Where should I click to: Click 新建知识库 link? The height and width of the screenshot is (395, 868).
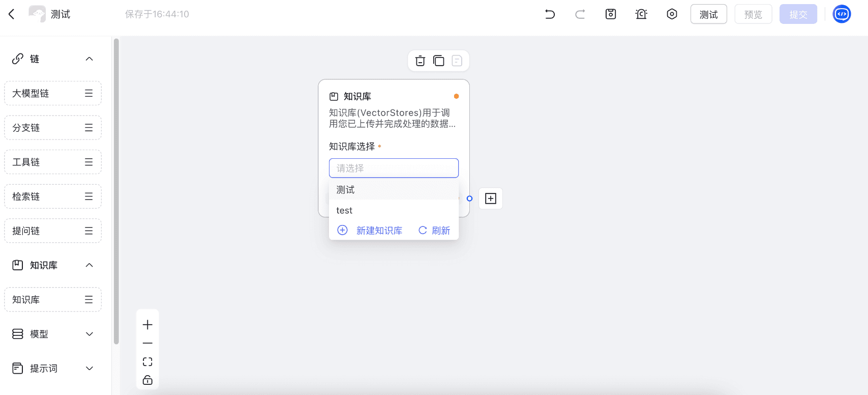point(370,231)
